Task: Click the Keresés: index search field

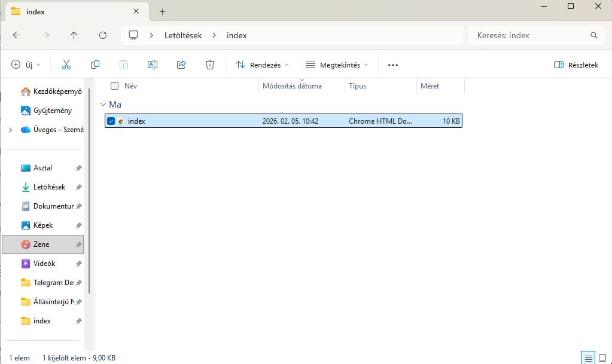Action: (529, 35)
